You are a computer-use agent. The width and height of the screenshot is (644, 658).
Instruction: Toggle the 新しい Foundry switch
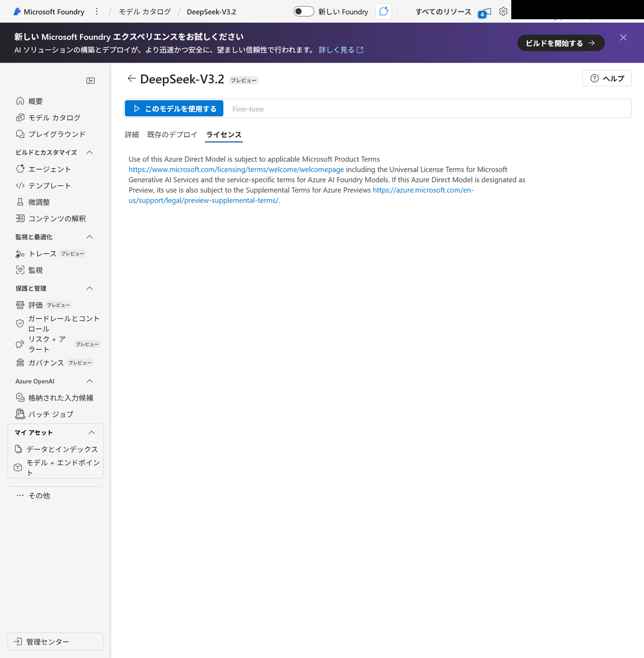pos(304,12)
